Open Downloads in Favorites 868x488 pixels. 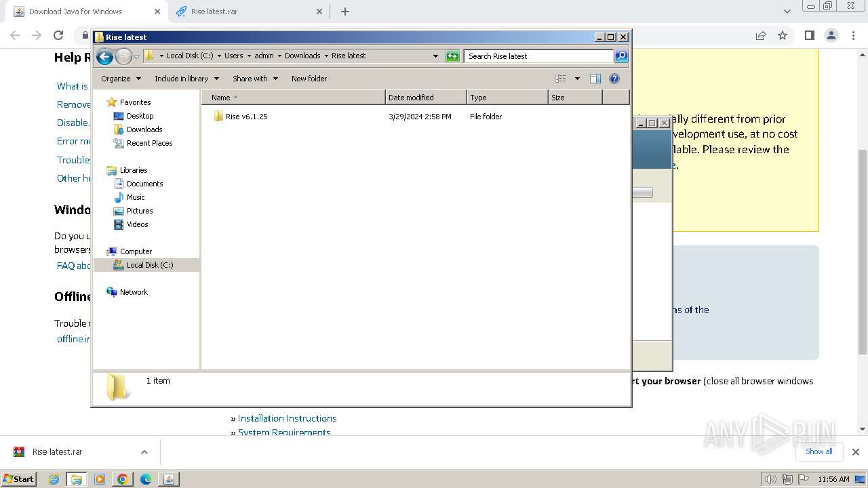pos(144,129)
